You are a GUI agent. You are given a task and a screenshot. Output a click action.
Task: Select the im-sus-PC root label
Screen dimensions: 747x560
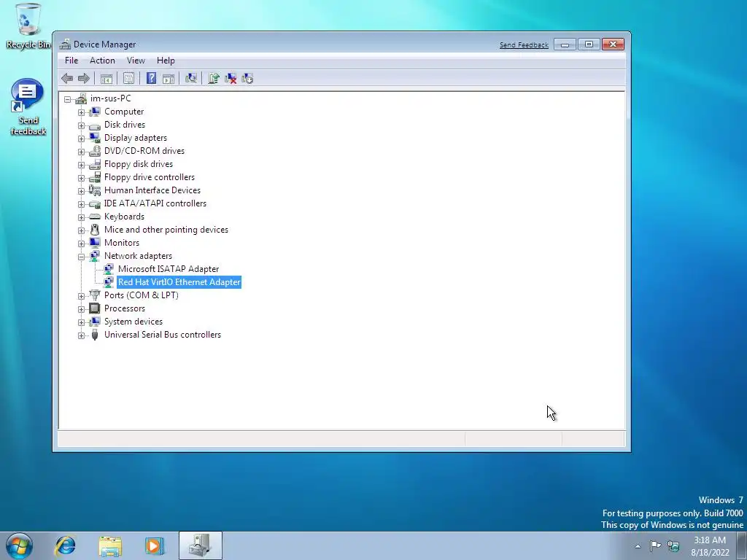point(111,98)
